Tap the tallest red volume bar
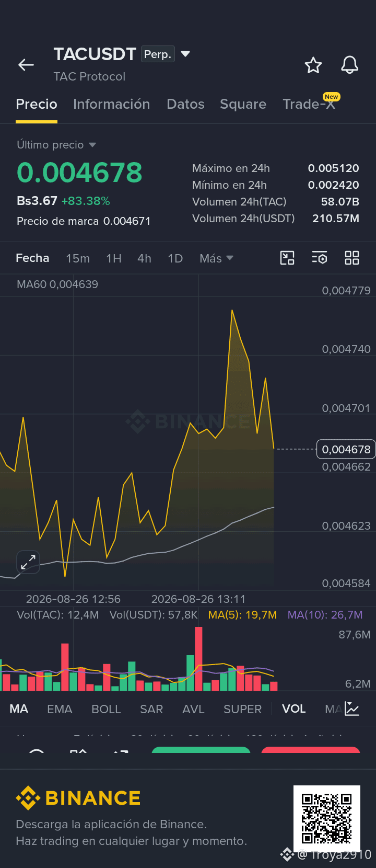The height and width of the screenshot is (868, 376). click(x=198, y=659)
